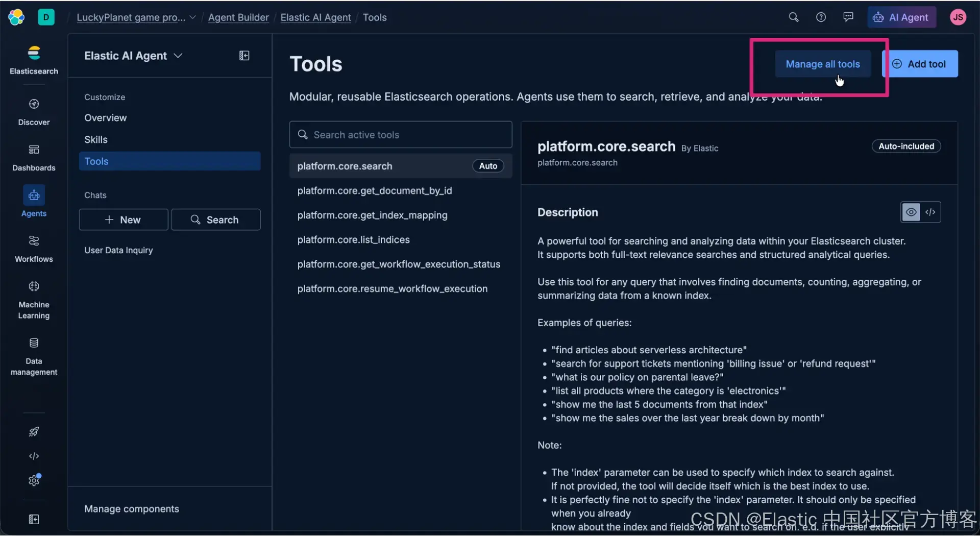The height and width of the screenshot is (536, 980).
Task: Click Manage all tools
Action: [x=823, y=64]
